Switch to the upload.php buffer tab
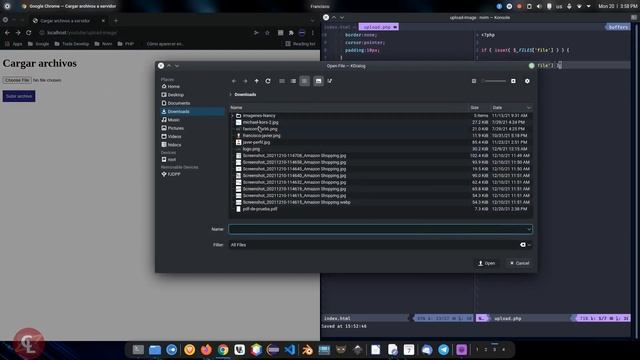This screenshot has height=360, width=640. click(x=379, y=27)
